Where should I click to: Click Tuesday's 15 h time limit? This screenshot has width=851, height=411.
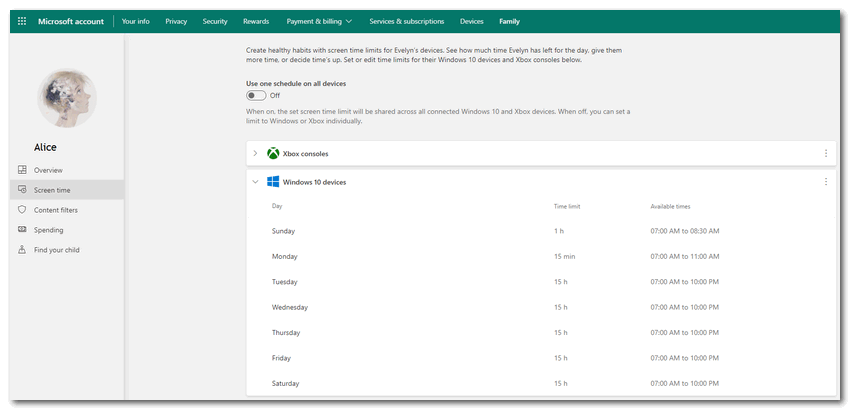pos(561,282)
